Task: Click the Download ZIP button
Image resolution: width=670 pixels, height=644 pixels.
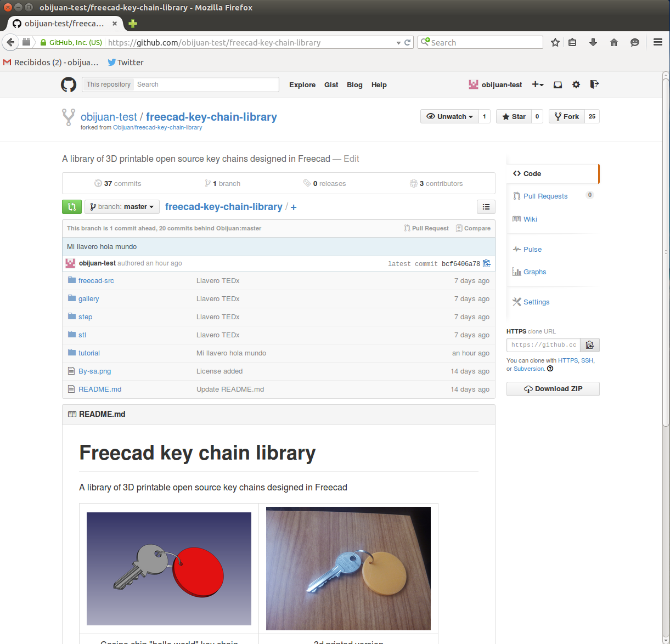Action: coord(553,389)
